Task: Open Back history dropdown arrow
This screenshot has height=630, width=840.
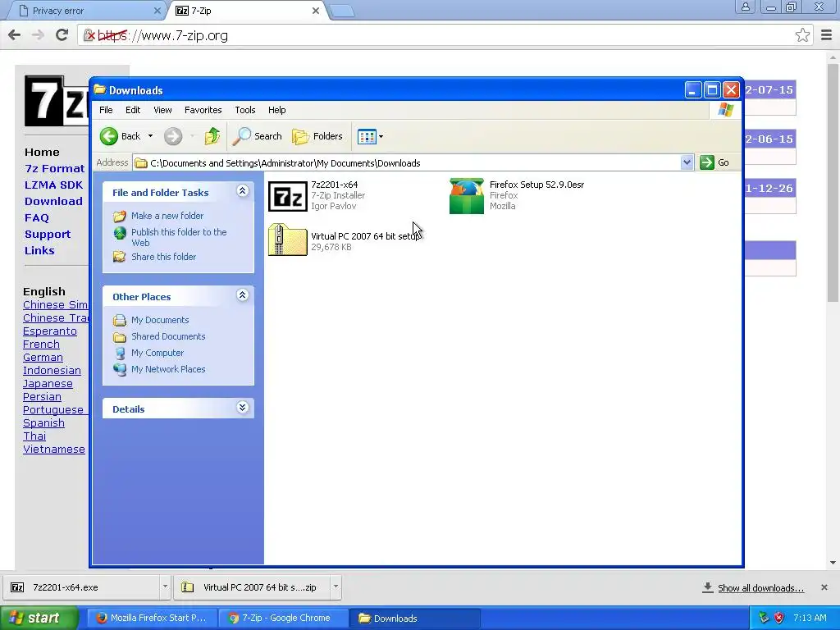Action: coord(151,136)
